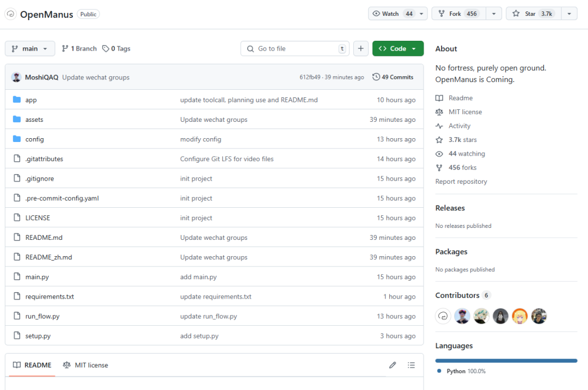Click the pulse icon next to Activity
Viewport: 588px width, 390px height.
pos(439,126)
